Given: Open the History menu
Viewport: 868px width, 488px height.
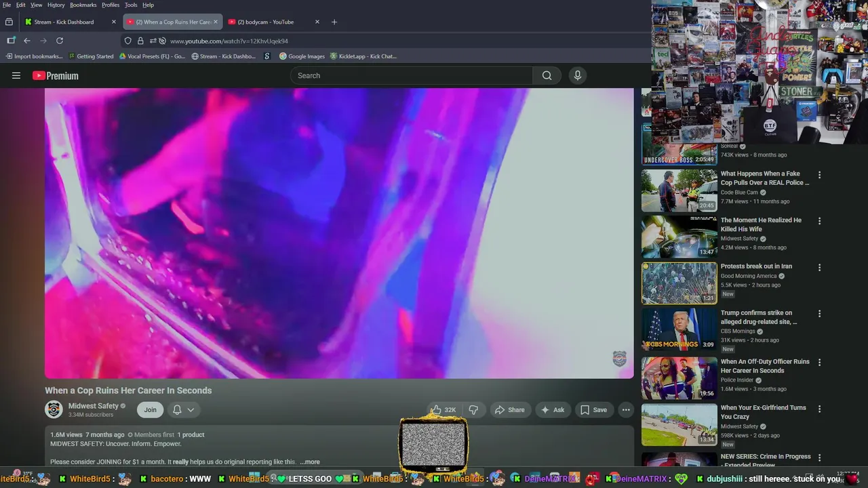Looking at the screenshot, I should click(x=56, y=5).
